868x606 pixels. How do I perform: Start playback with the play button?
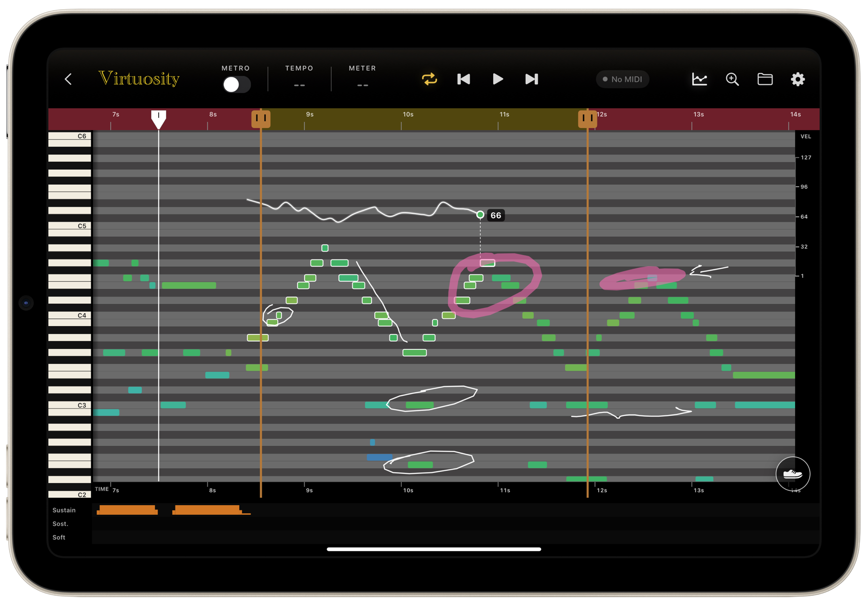[498, 79]
